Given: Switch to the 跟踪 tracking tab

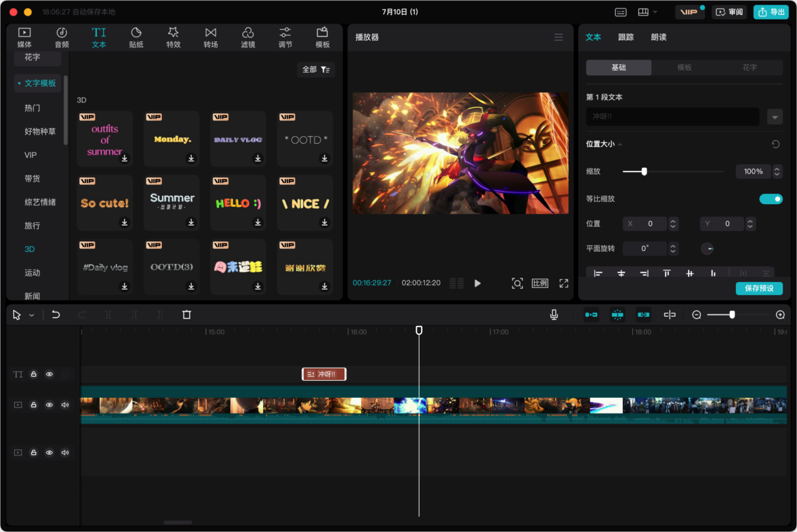Looking at the screenshot, I should [626, 37].
